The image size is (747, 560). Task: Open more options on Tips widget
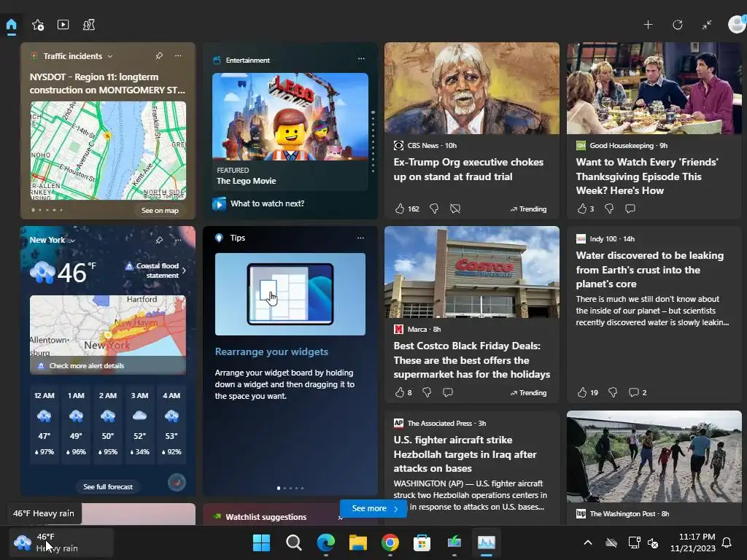360,238
